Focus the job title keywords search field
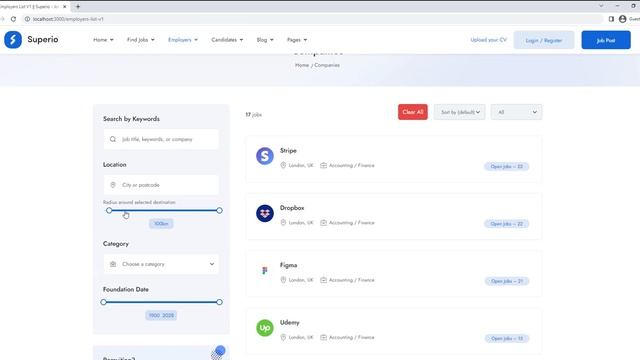This screenshot has height=360, width=640. [x=161, y=139]
